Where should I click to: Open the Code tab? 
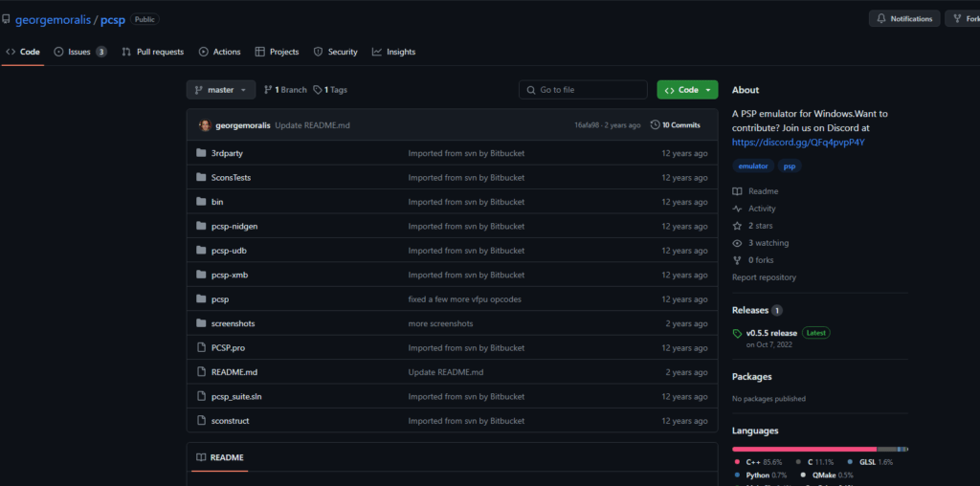tap(23, 52)
